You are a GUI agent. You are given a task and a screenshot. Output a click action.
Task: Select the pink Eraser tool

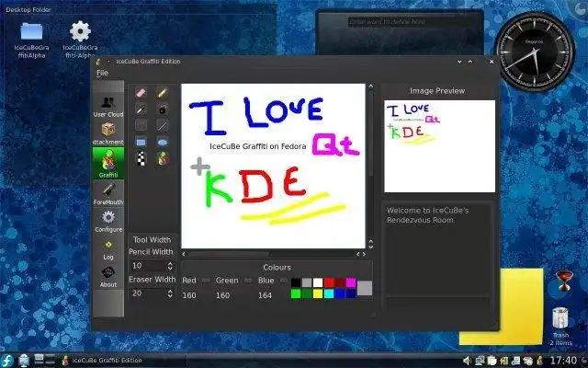tap(141, 92)
